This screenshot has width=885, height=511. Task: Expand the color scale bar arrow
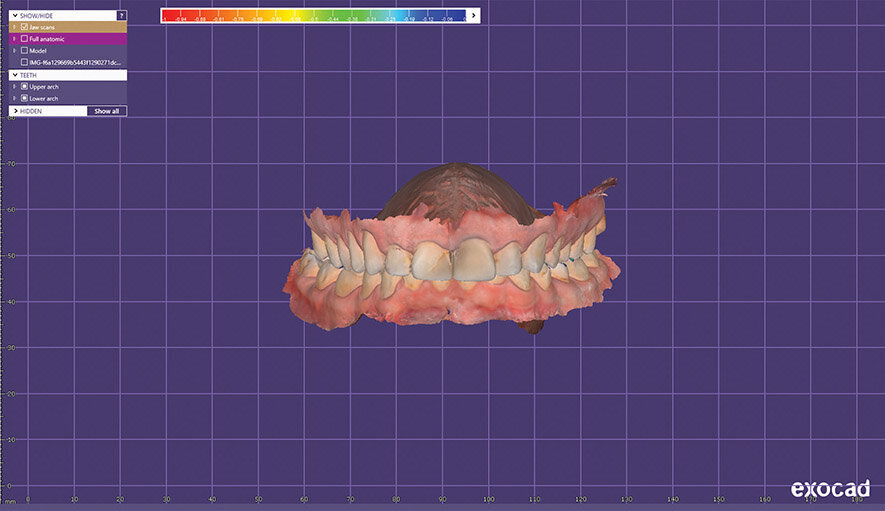click(x=474, y=15)
